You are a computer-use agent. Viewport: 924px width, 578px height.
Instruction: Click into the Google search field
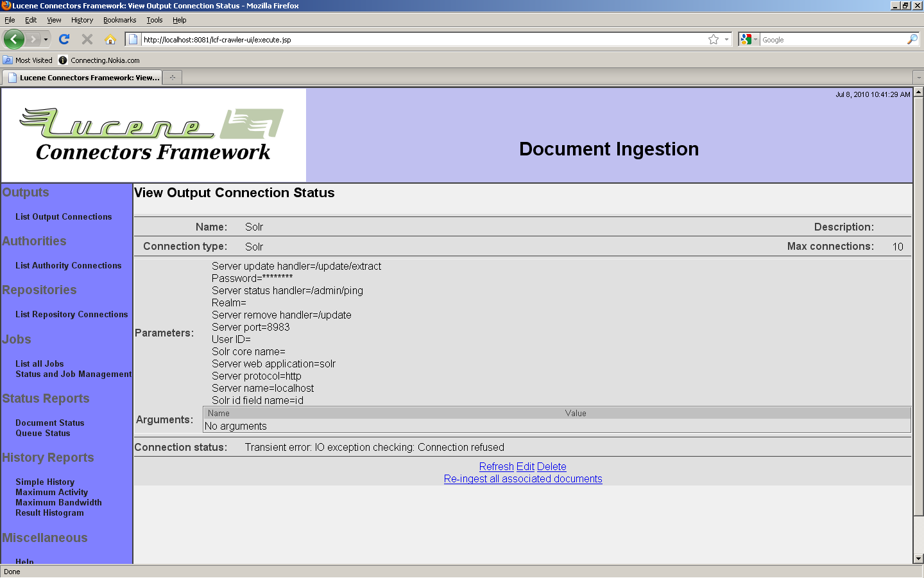[832, 39]
